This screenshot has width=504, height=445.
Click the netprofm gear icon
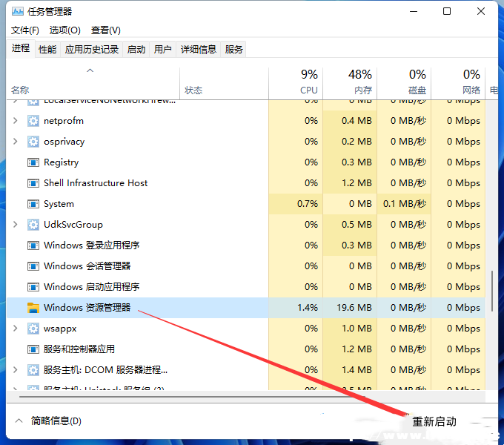33,121
